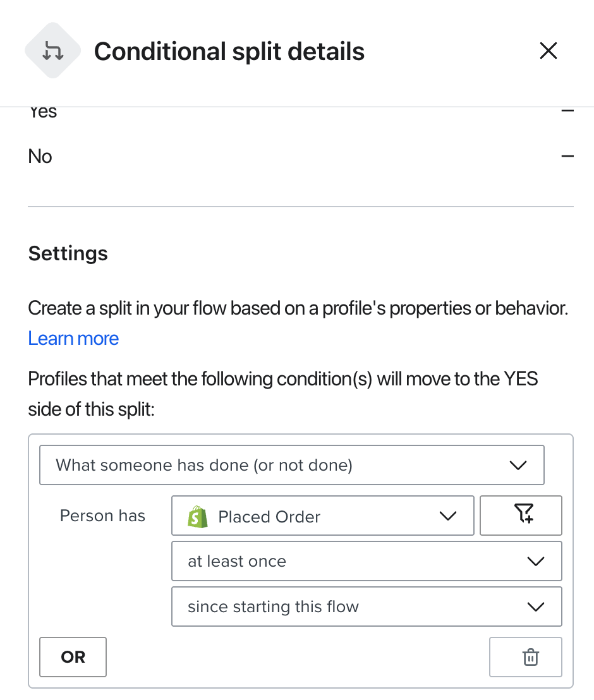Click the Settings section heading
The image size is (594, 700).
pyautogui.click(x=68, y=253)
